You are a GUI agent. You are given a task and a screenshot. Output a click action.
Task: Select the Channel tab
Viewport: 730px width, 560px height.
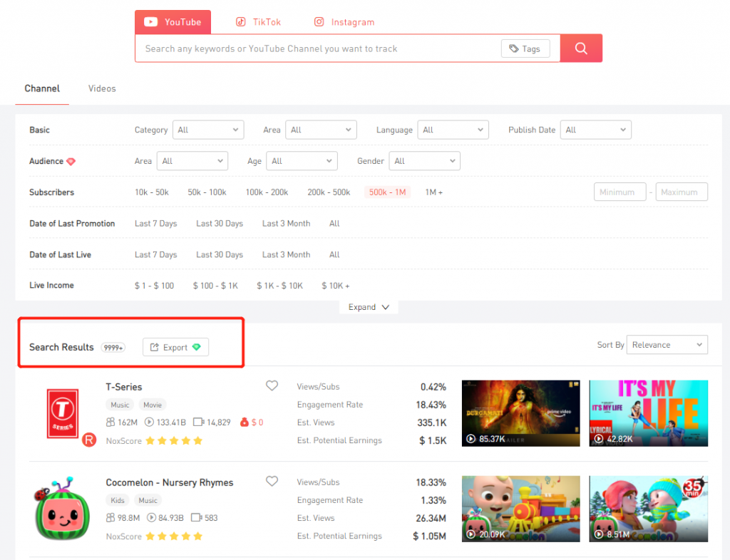(x=42, y=88)
